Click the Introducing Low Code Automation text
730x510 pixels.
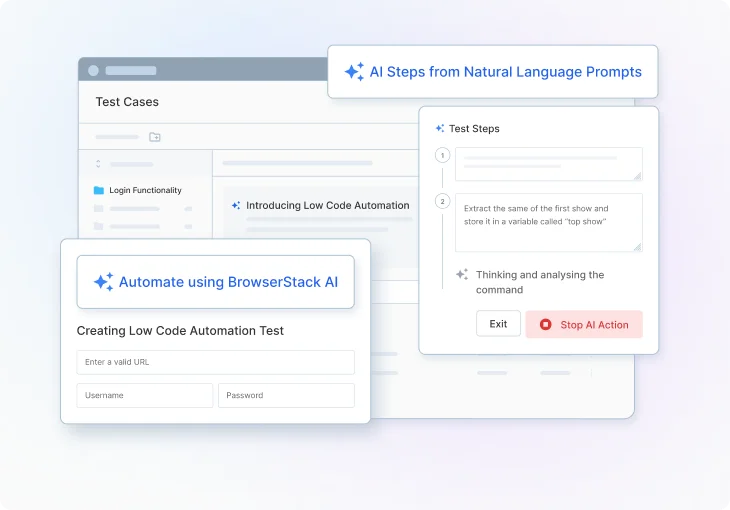328,205
